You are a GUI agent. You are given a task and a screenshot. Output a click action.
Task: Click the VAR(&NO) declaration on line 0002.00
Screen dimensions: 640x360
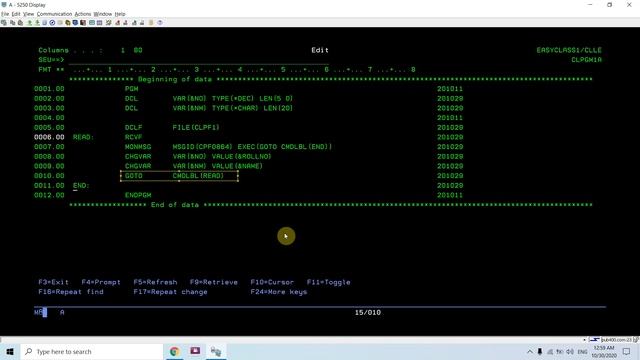[189, 98]
